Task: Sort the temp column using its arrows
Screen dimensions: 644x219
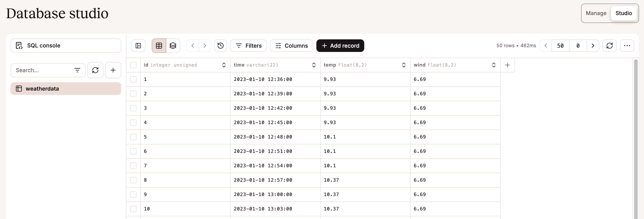Action: pos(403,65)
